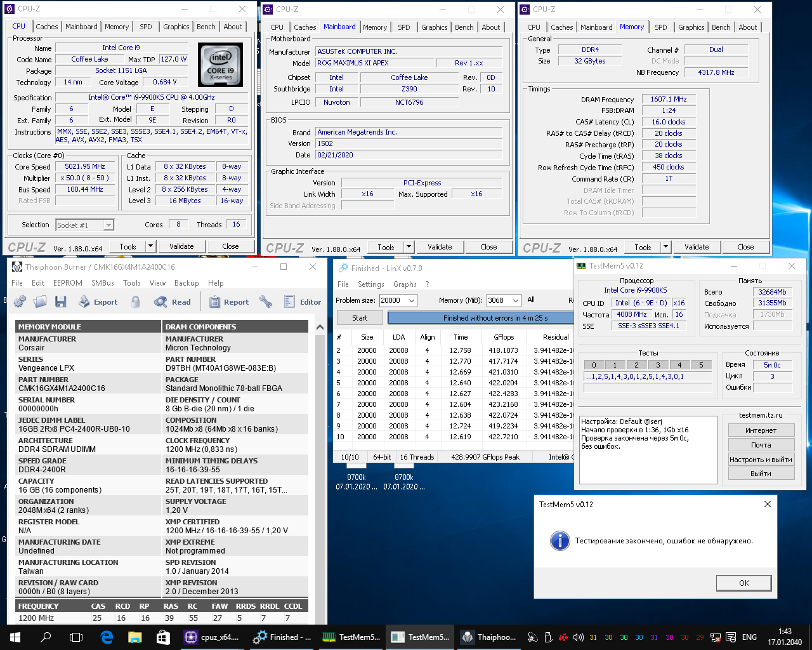Click the gear settings icon in Thaiphoon Burner toolbar
This screenshot has width=812, height=650.
point(20,302)
